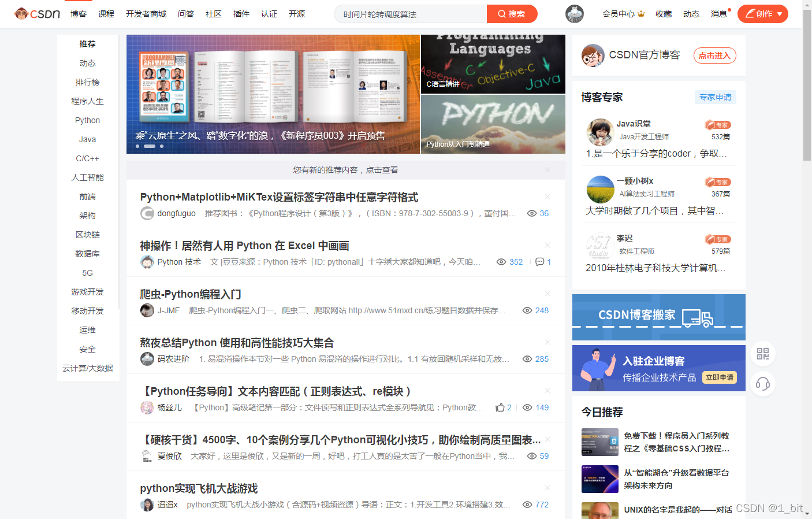Select the 区块链 sidebar category
The width and height of the screenshot is (812, 519).
click(x=88, y=235)
